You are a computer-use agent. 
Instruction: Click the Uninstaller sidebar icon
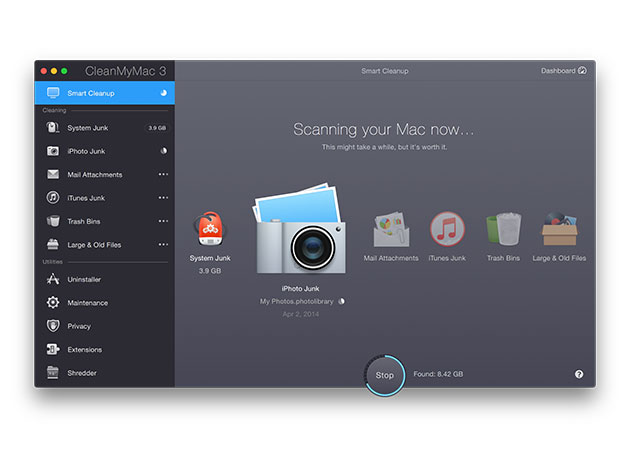[53, 279]
